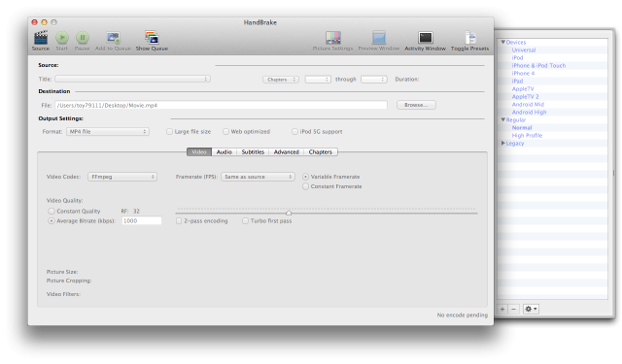Minimize HandBrake with the yellow button
The image size is (622, 364).
tap(45, 22)
